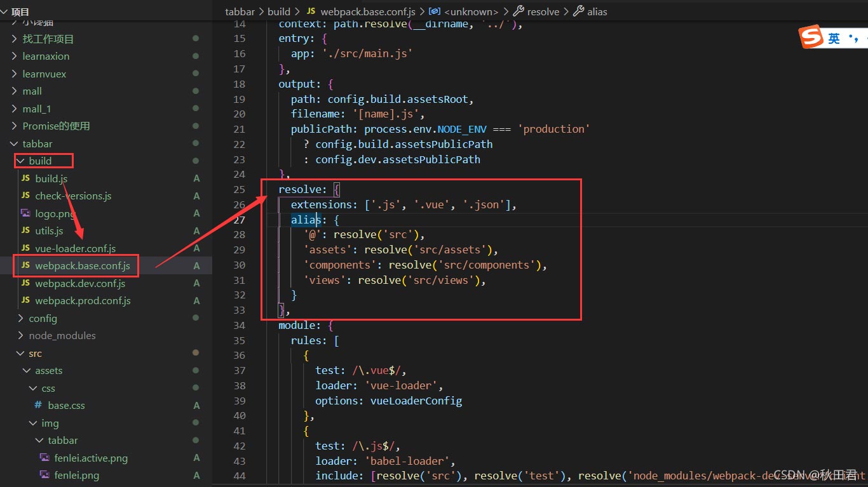Click the JS icon beside webpack.prod.conf.js
The width and height of the screenshot is (868, 487).
(x=25, y=300)
